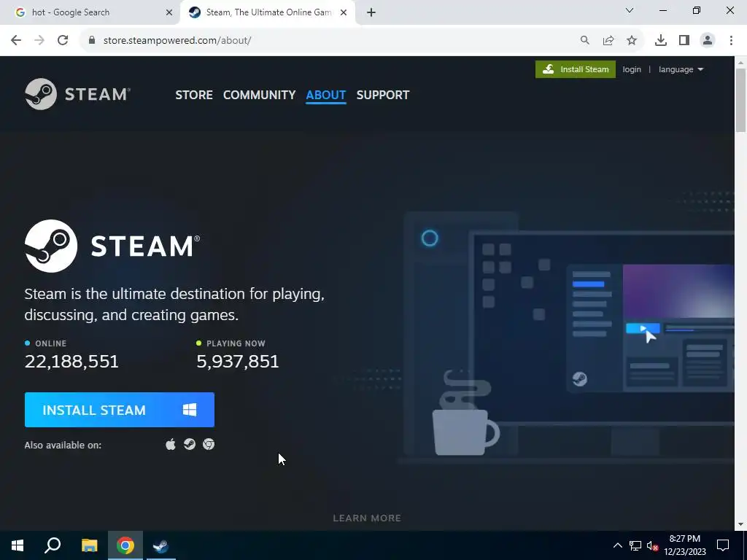The width and height of the screenshot is (747, 560).
Task: Show hidden system tray icons
Action: pyautogui.click(x=617, y=545)
